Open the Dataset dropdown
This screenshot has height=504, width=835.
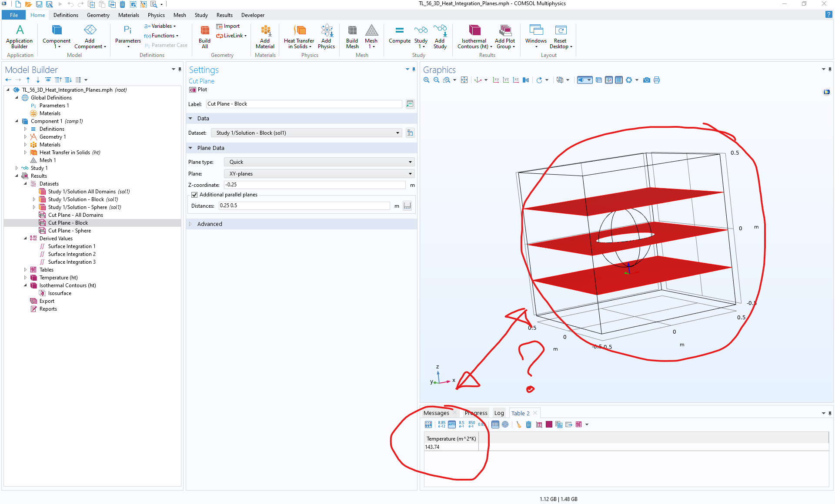click(306, 133)
